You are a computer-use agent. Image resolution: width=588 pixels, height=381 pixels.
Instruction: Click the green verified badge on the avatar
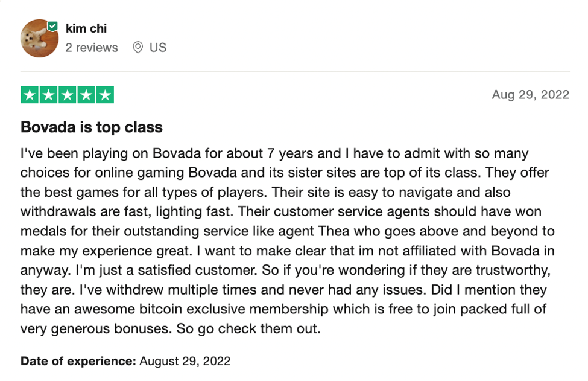[x=52, y=27]
